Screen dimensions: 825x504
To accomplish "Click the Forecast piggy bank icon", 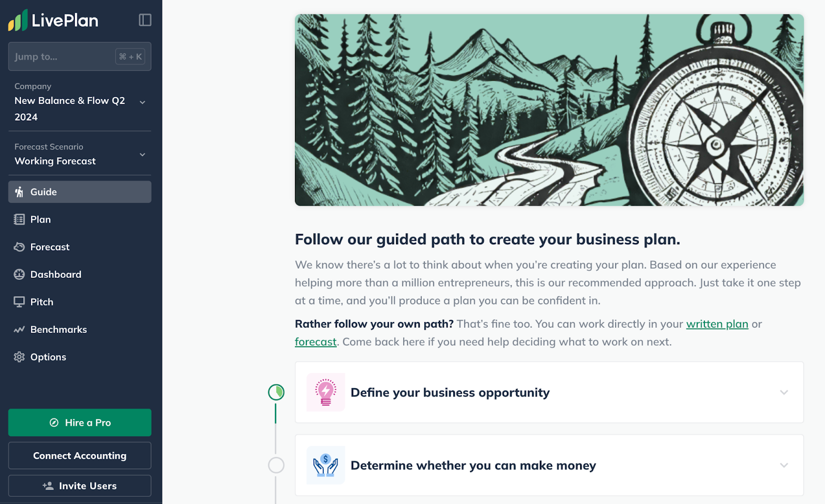I will pyautogui.click(x=19, y=247).
